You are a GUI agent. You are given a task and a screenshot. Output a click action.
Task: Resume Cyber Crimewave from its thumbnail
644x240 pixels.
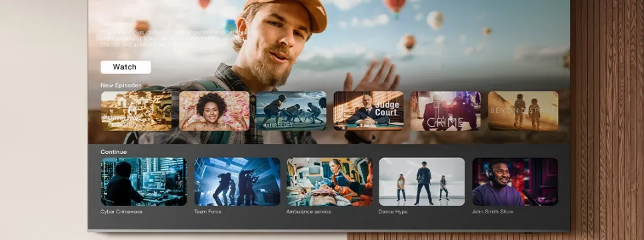(x=144, y=181)
